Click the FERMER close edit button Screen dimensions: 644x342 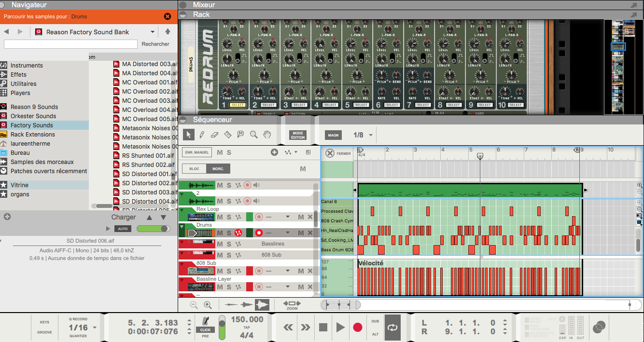[337, 153]
